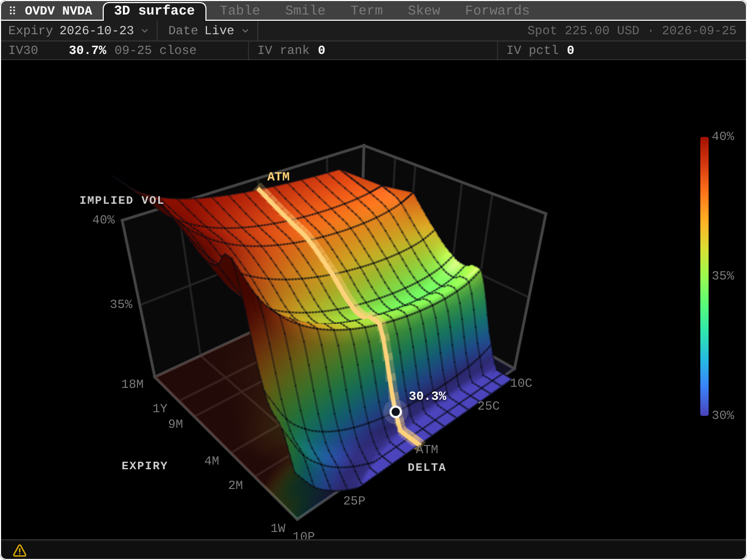The height and width of the screenshot is (560, 747).
Task: Click the IV rank 0 readout
Action: (291, 50)
